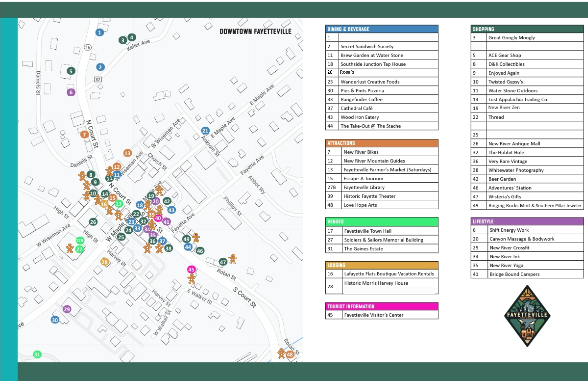
Task: Click the Shopping header
Action: pyautogui.click(x=527, y=29)
